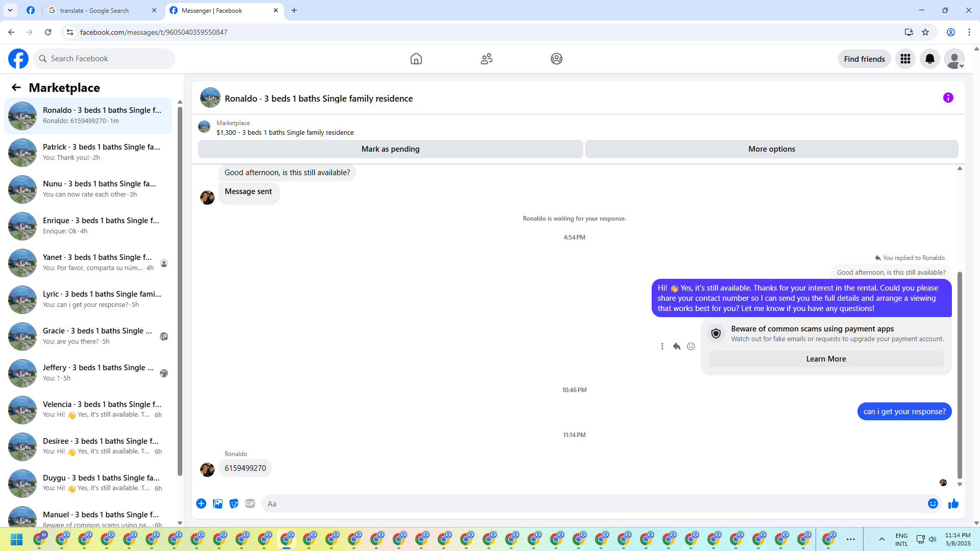Open install app icon in address bar

tap(909, 32)
